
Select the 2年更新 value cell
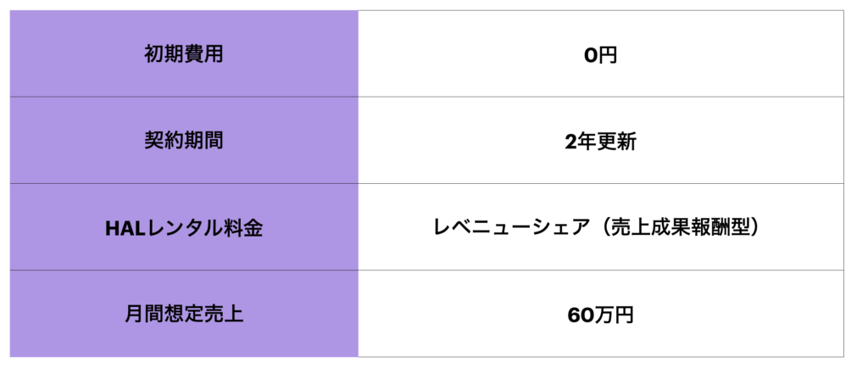(x=600, y=142)
